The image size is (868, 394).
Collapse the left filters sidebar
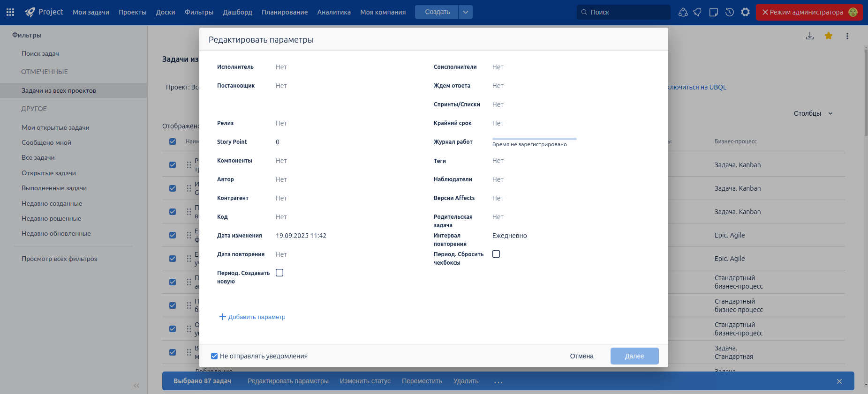click(x=136, y=386)
